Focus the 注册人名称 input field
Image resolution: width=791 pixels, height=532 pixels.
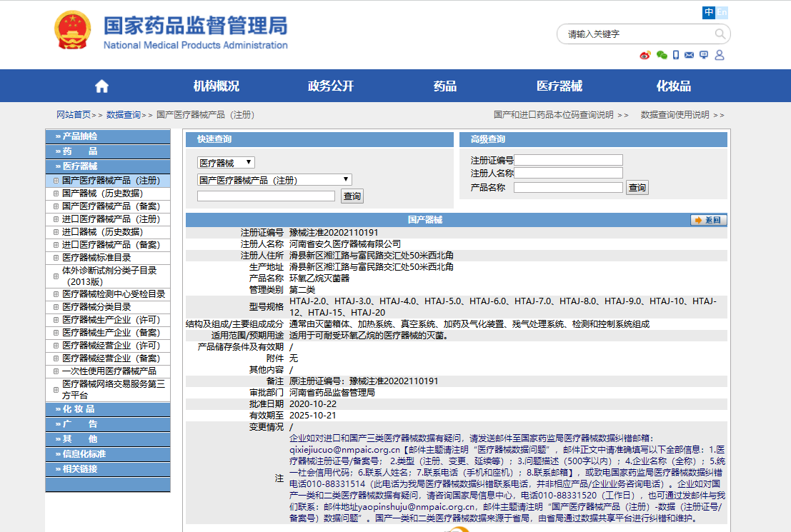[568, 173]
